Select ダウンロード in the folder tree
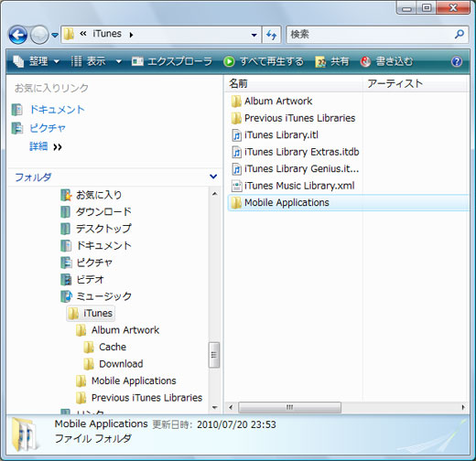The width and height of the screenshot is (476, 461). click(x=96, y=211)
